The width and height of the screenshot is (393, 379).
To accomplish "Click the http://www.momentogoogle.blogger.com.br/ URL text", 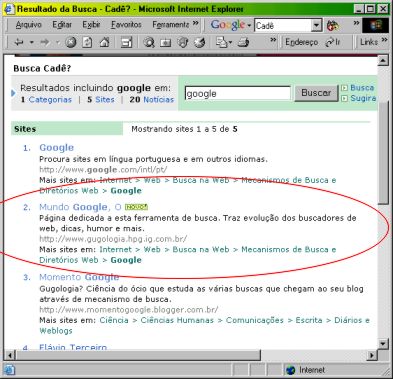I will coord(129,310).
